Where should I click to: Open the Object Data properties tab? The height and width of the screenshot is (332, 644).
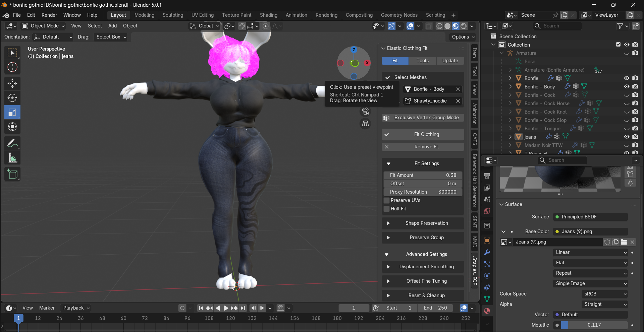[x=487, y=299]
